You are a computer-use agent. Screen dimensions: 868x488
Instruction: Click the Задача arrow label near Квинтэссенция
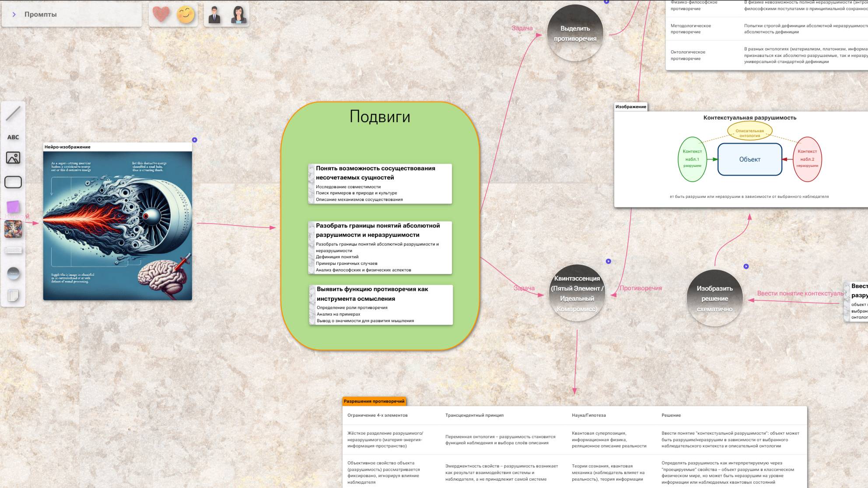coord(524,288)
